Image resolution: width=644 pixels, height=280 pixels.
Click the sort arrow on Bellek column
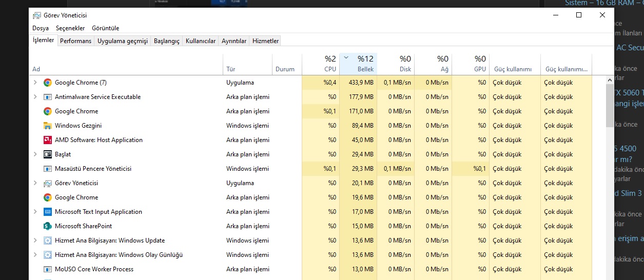point(346,57)
